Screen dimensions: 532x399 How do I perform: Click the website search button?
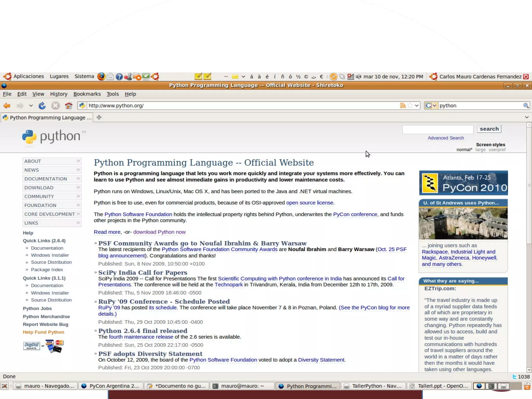coord(489,129)
